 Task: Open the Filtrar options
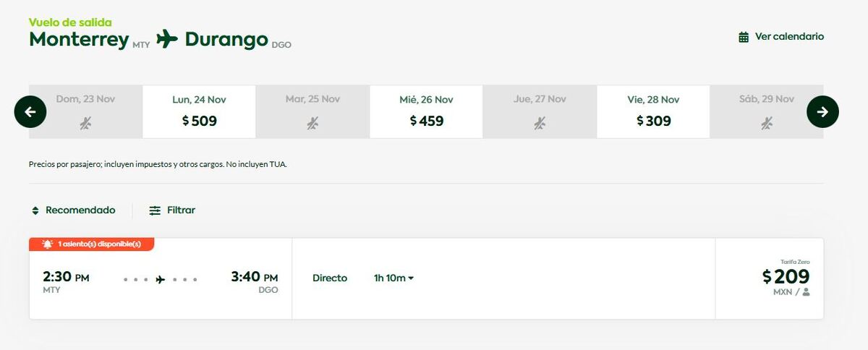181,210
